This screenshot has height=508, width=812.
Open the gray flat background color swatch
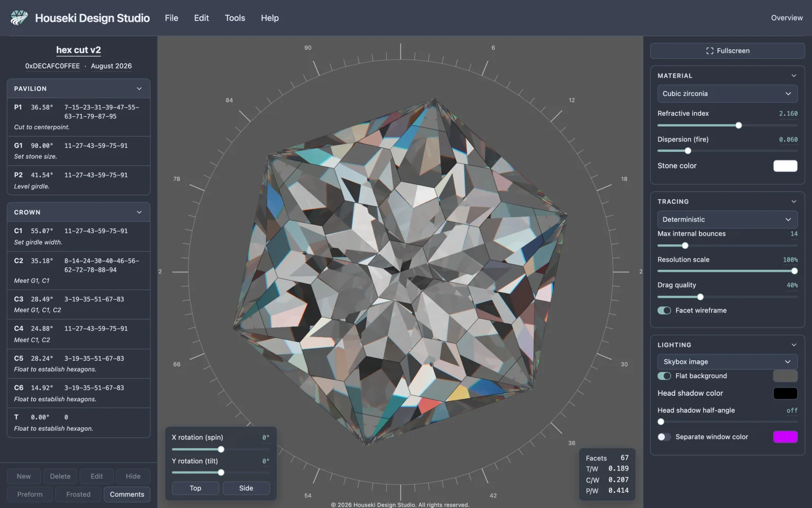click(785, 376)
